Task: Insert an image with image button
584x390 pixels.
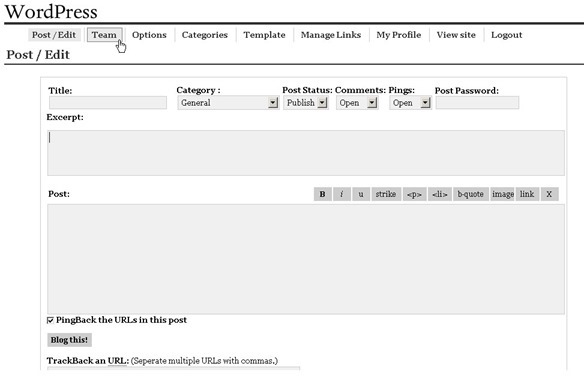Action: tap(503, 194)
